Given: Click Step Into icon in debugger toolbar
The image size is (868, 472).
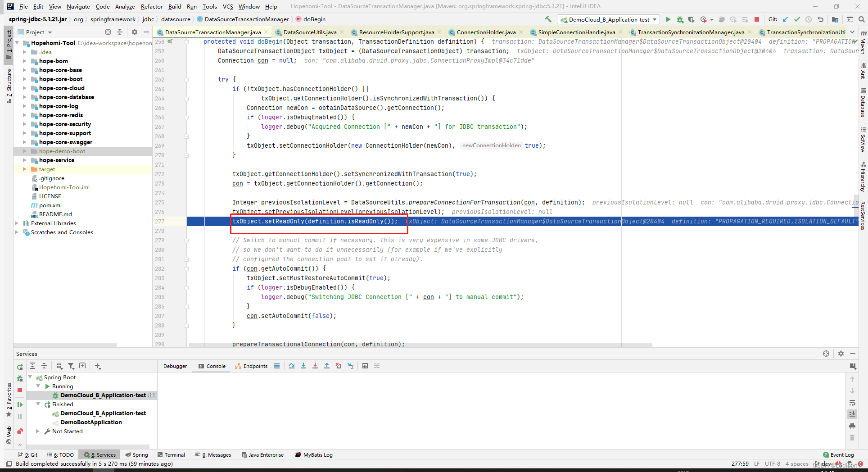Looking at the screenshot, I should pyautogui.click(x=303, y=366).
